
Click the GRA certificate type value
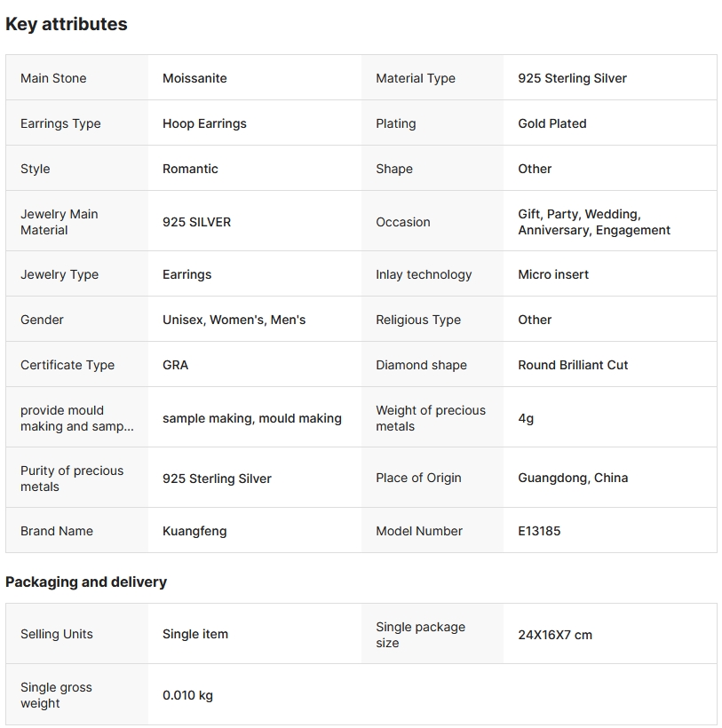coord(175,365)
